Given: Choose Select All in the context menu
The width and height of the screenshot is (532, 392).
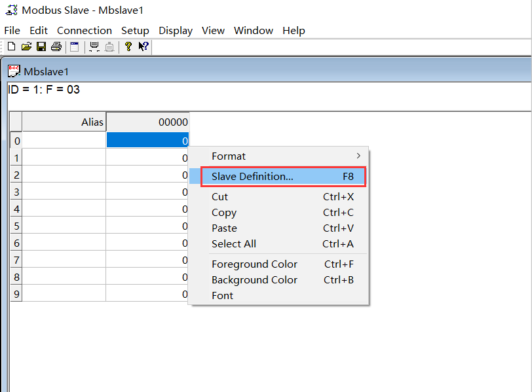Looking at the screenshot, I should (234, 244).
